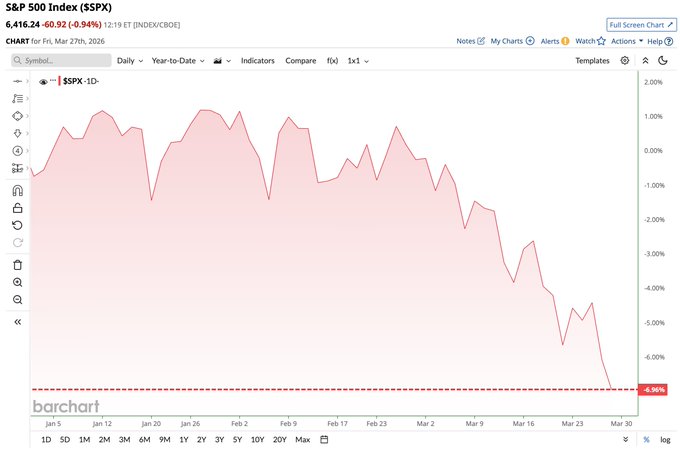Click the $SPX series color swatch
The width and height of the screenshot is (680, 451).
59,81
